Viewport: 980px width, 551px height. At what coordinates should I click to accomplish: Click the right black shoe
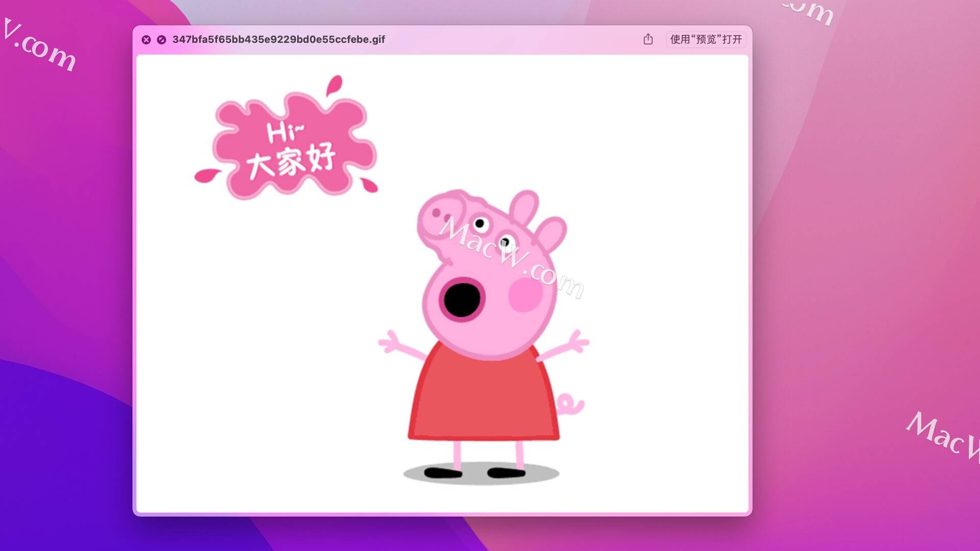(506, 472)
